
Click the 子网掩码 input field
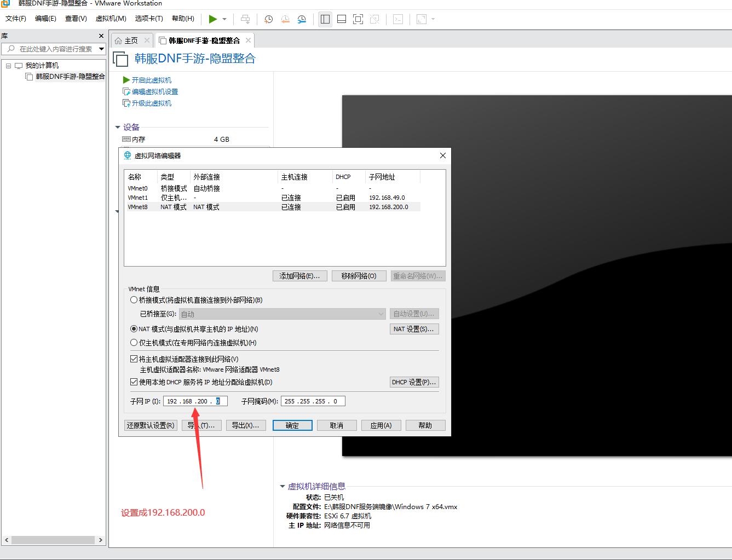click(313, 401)
